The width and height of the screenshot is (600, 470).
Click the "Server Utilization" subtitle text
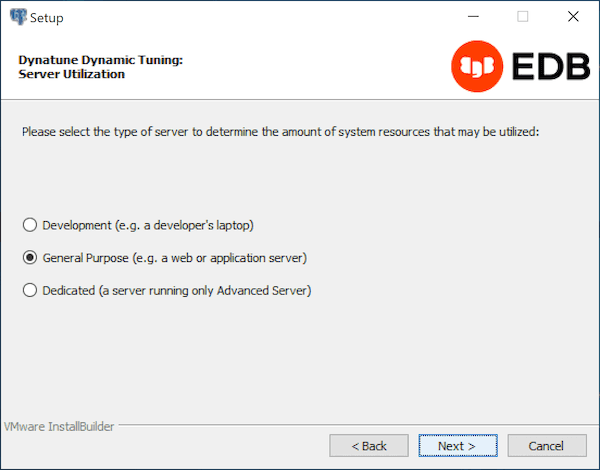coord(72,75)
